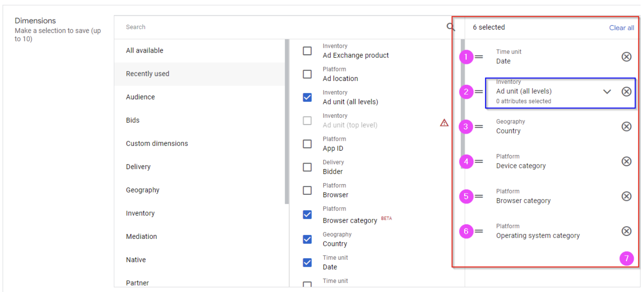Click the BETA label next to Browser category
This screenshot has width=644, height=292.
click(x=386, y=218)
